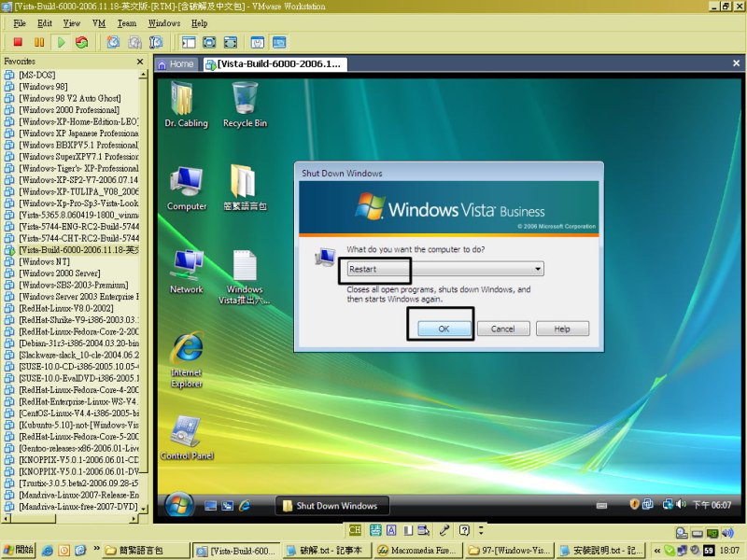This screenshot has height=560, width=747.
Task: Open the Team menu
Action: tap(127, 23)
